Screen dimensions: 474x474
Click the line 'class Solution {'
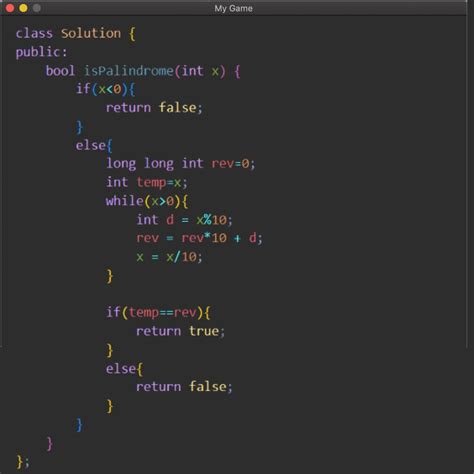click(x=76, y=34)
